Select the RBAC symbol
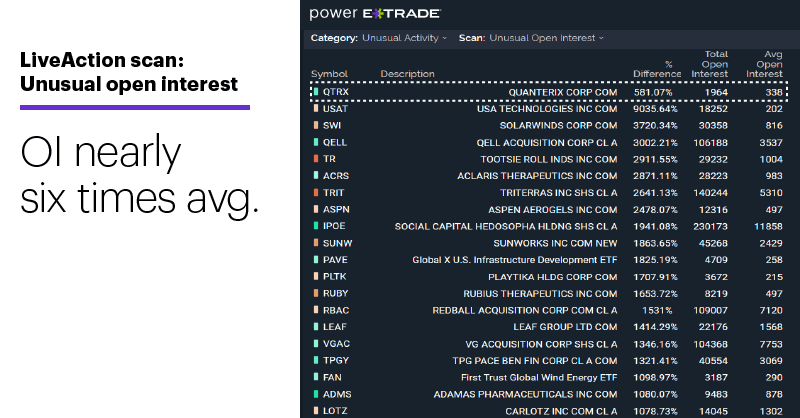 pyautogui.click(x=336, y=310)
